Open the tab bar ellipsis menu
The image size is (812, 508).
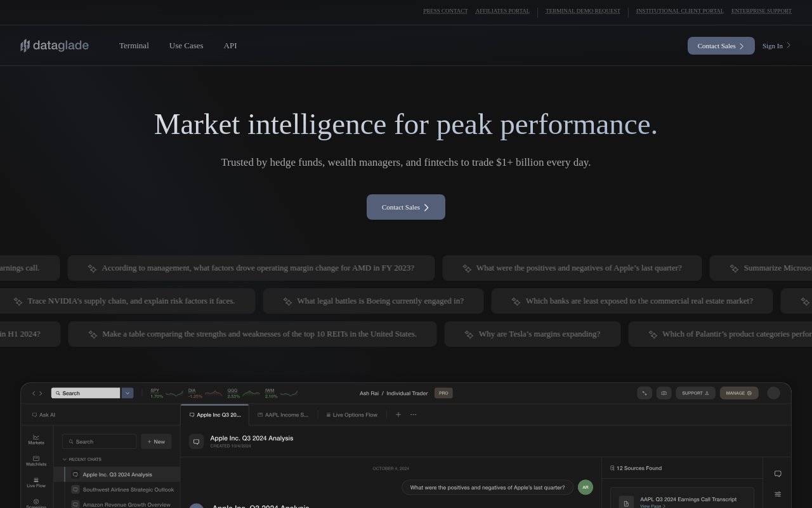pyautogui.click(x=414, y=415)
